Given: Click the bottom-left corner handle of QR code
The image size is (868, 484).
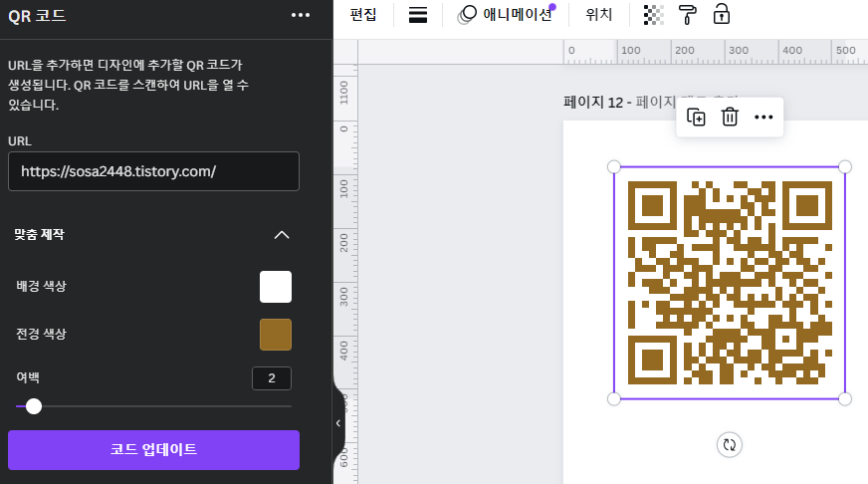Looking at the screenshot, I should [614, 398].
